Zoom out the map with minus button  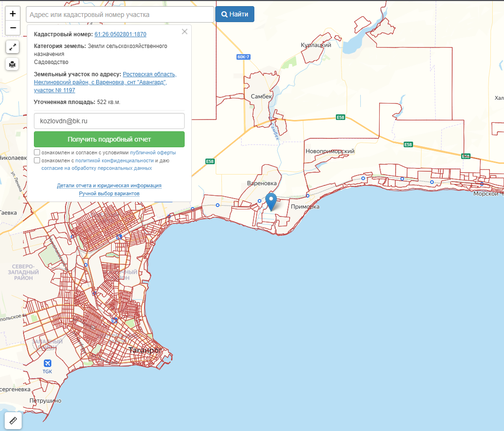13,28
